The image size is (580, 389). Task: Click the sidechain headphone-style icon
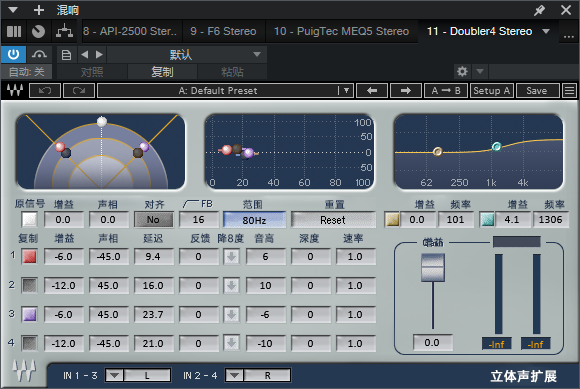tap(39, 55)
